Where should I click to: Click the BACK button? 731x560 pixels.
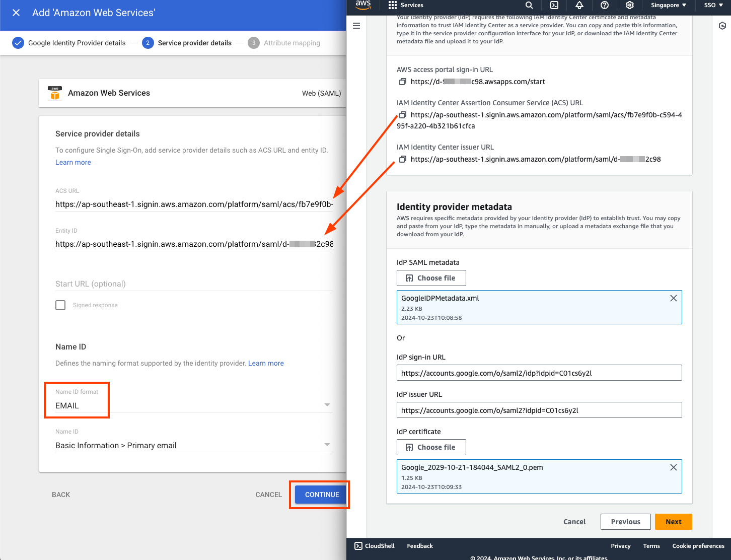coord(61,495)
